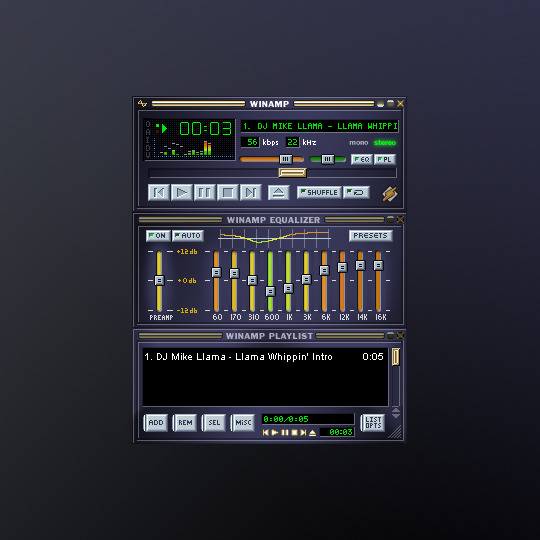
Task: Open the equalizer PRESETS menu
Action: click(x=371, y=236)
